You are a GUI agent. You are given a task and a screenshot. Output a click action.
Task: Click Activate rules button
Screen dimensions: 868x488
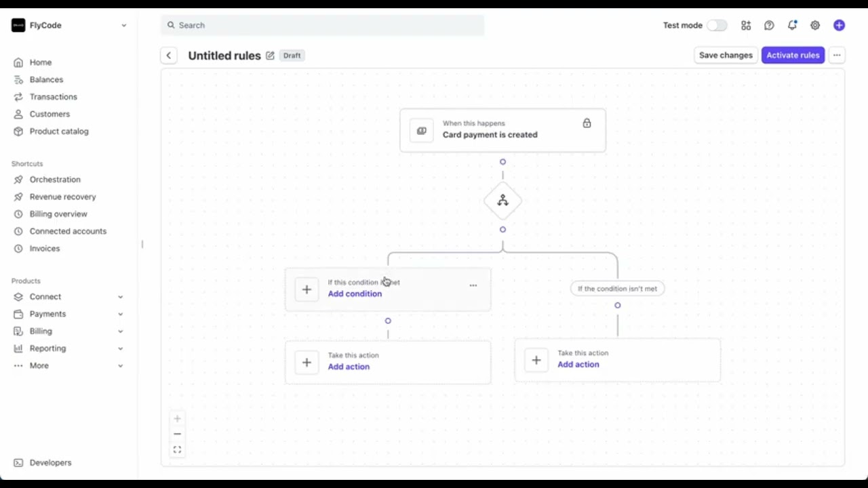point(793,56)
